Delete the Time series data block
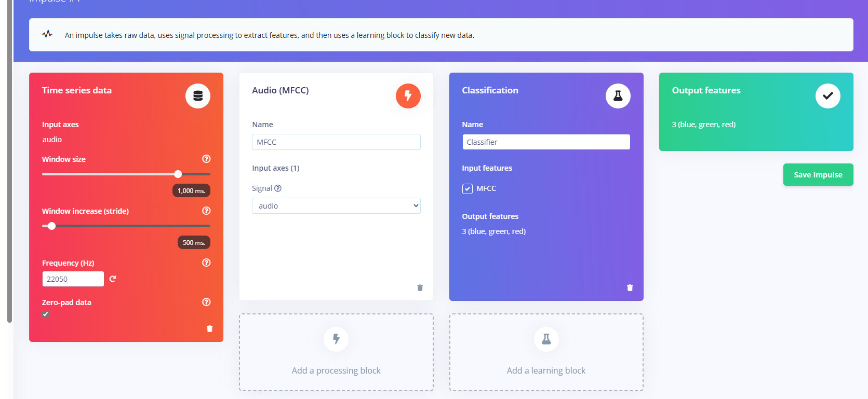The width and height of the screenshot is (868, 399). click(x=210, y=329)
